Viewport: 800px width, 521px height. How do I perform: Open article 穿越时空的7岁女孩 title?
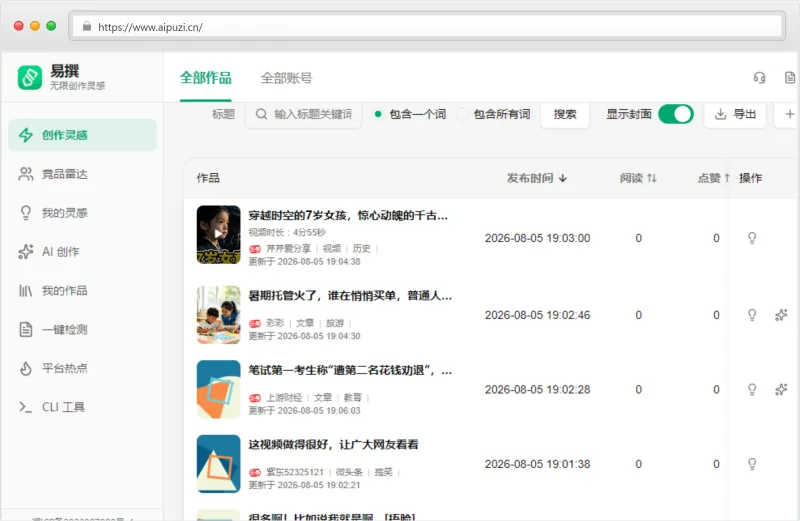pos(348,216)
